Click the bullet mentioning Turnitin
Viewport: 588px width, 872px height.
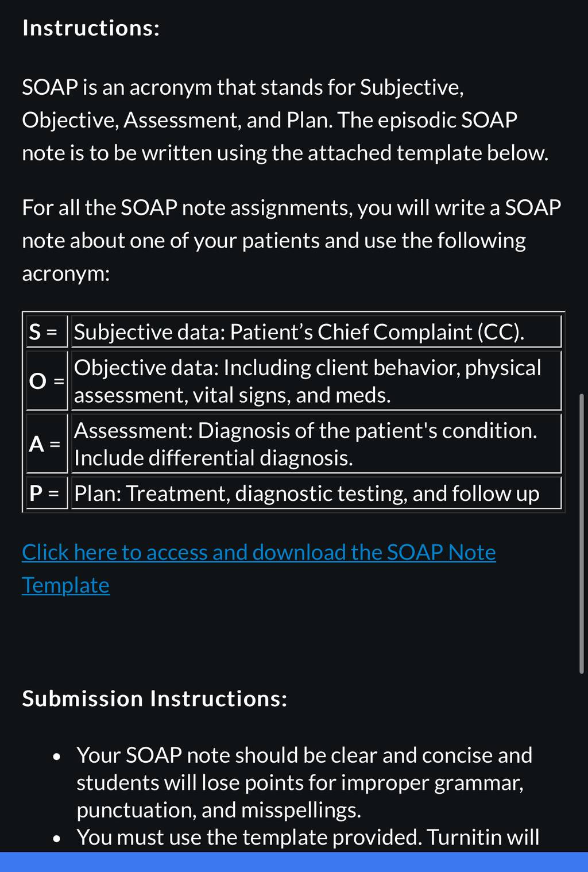point(308,838)
